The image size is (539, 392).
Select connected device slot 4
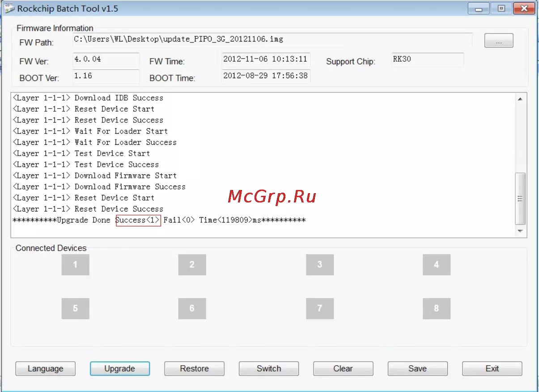pos(437,265)
